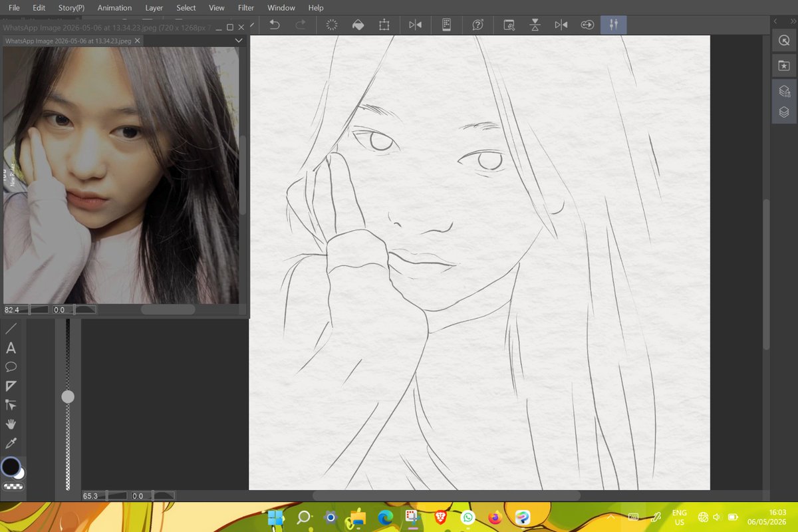
Task: Open the Windows Start button
Action: [275, 517]
